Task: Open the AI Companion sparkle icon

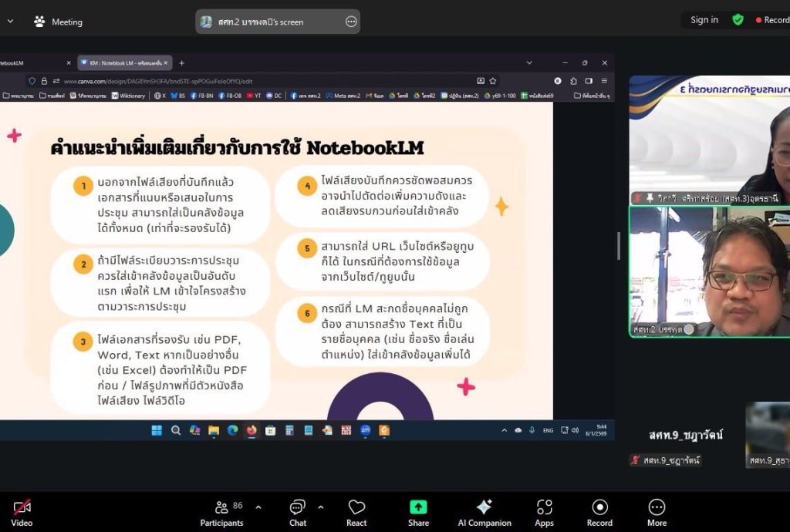Action: coord(484,507)
